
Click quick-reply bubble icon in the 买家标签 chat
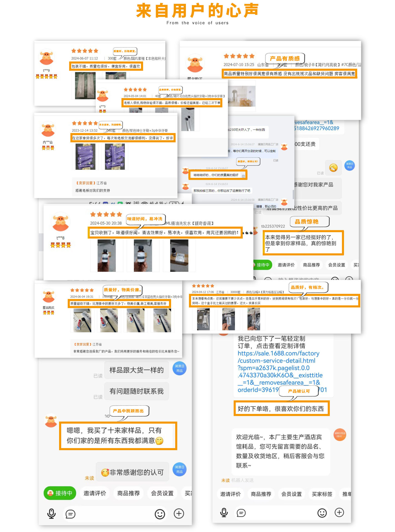click(241, 513)
